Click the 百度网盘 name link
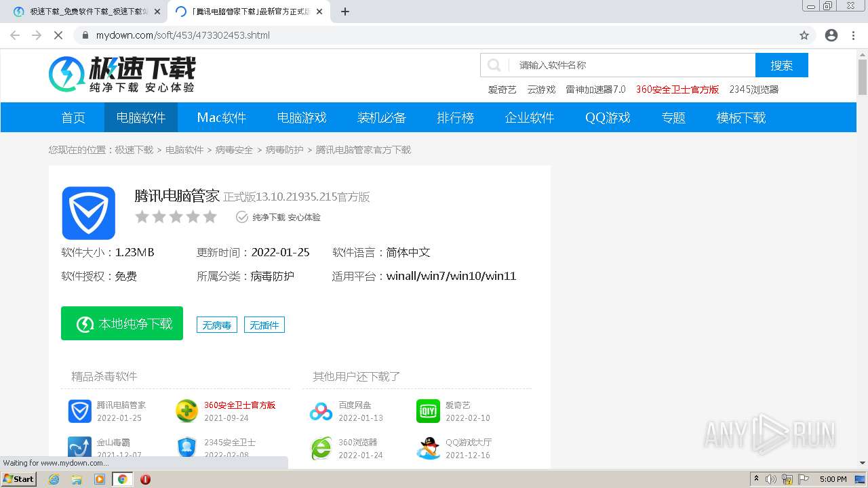The width and height of the screenshot is (868, 488). point(355,405)
